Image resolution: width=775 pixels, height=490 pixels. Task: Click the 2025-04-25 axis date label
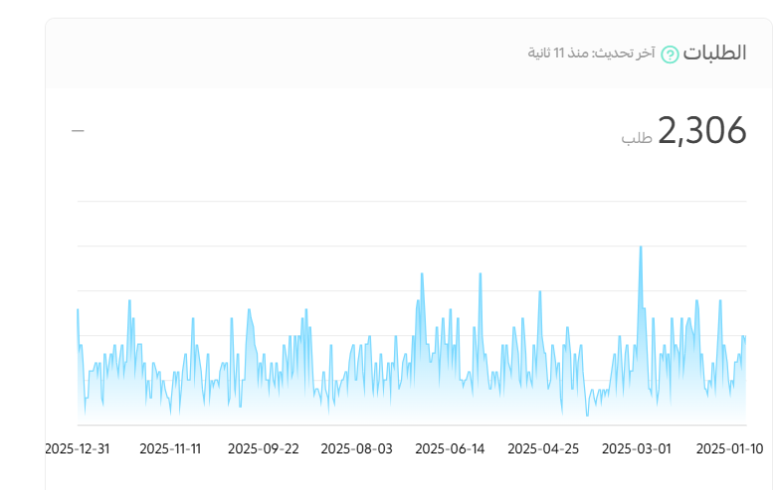(543, 449)
